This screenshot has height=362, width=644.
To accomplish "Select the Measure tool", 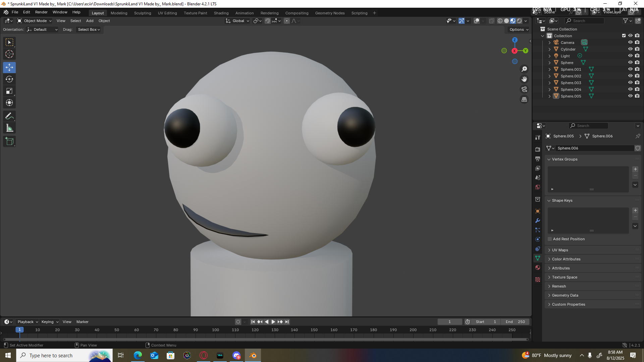I will click(9, 128).
